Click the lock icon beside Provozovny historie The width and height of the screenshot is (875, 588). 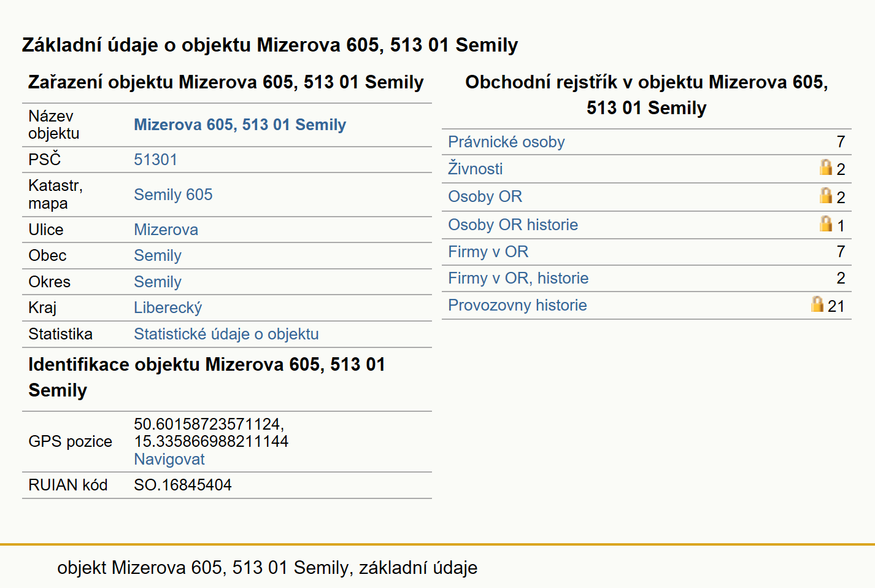pyautogui.click(x=817, y=304)
